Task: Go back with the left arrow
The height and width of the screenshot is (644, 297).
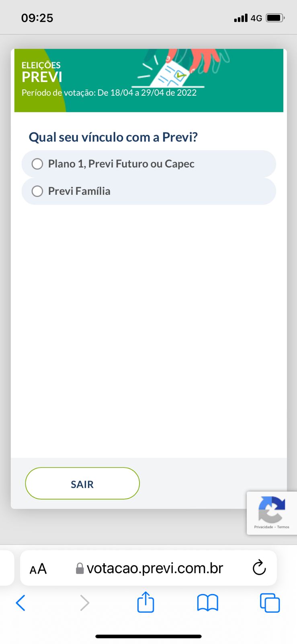Action: pyautogui.click(x=20, y=603)
